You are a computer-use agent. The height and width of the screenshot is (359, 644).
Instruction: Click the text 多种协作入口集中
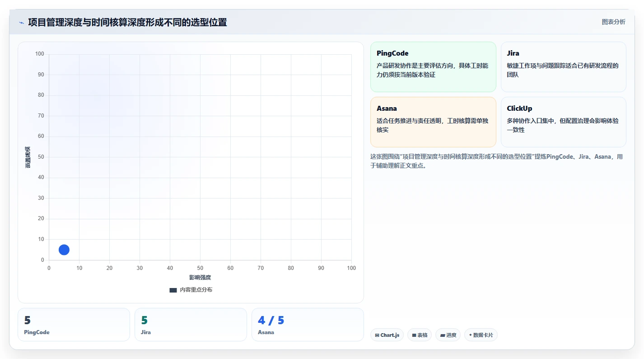[531, 121]
